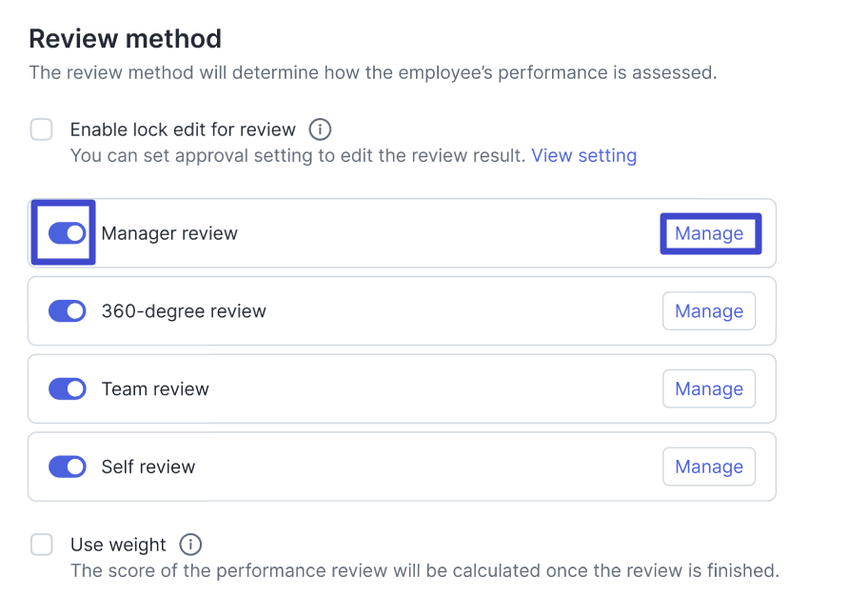
Task: Disable the 360-degree review switch
Action: click(67, 311)
